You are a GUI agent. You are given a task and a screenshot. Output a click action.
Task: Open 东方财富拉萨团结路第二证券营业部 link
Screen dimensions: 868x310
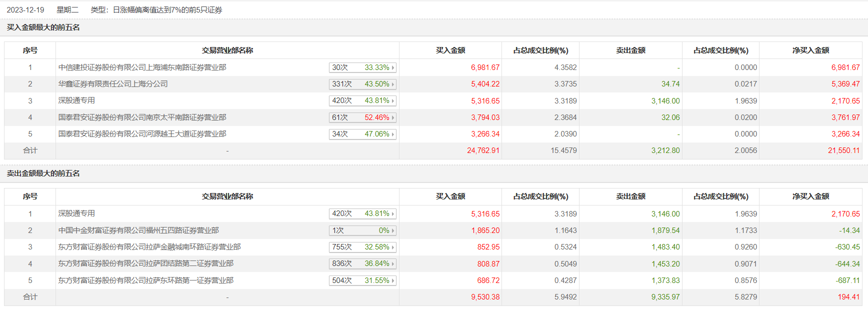point(145,263)
